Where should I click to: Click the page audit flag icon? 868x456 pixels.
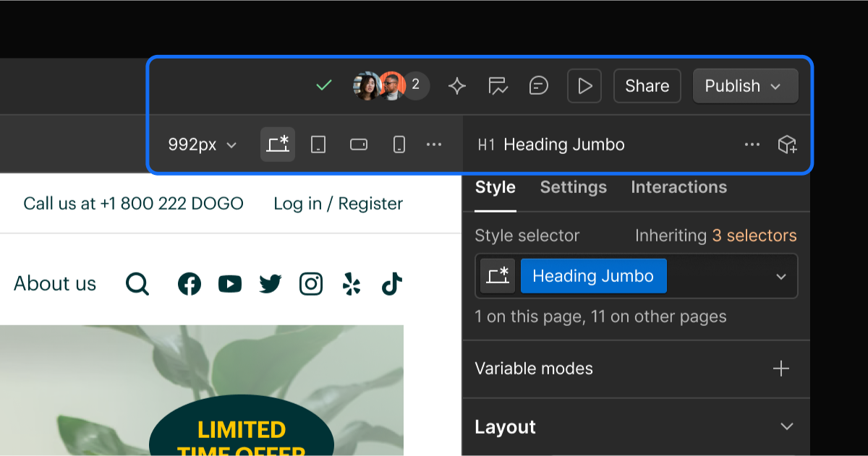pyautogui.click(x=498, y=85)
